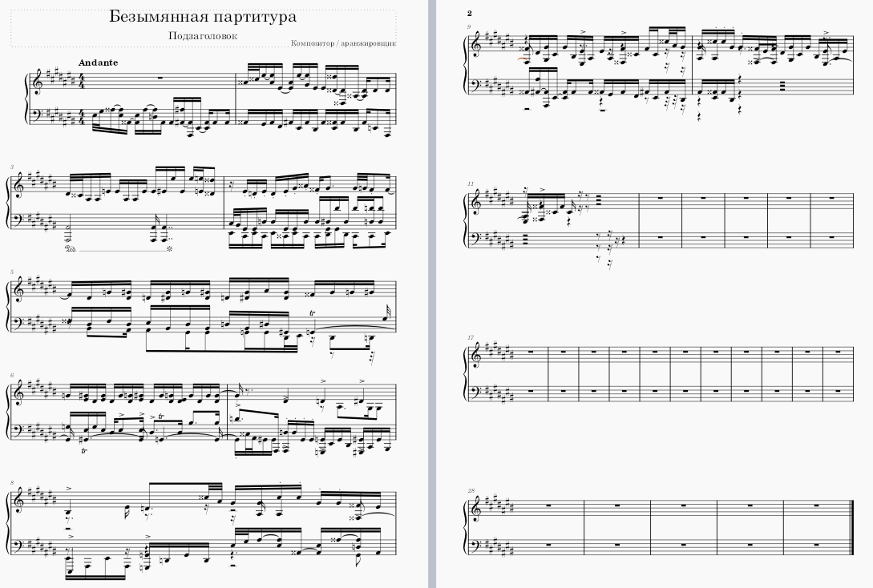The image size is (873, 588).
Task: Select the whole rest in the opening treble measure
Action: tap(161, 79)
